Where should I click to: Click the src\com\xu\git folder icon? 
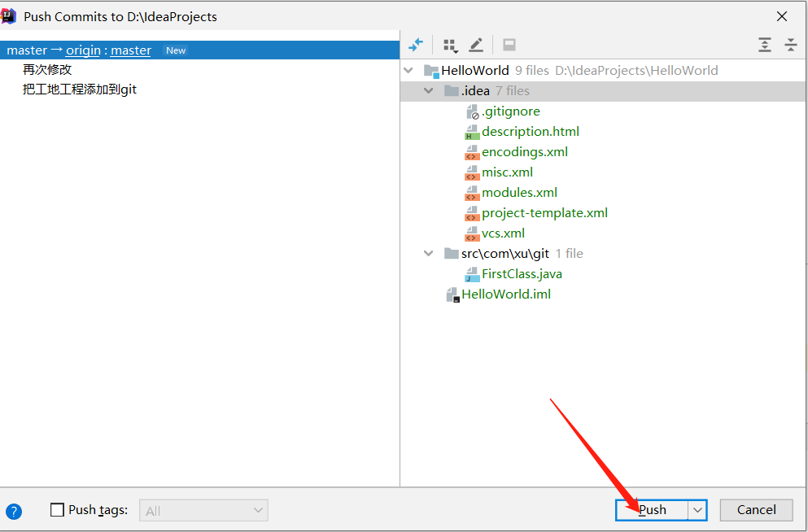[452, 253]
